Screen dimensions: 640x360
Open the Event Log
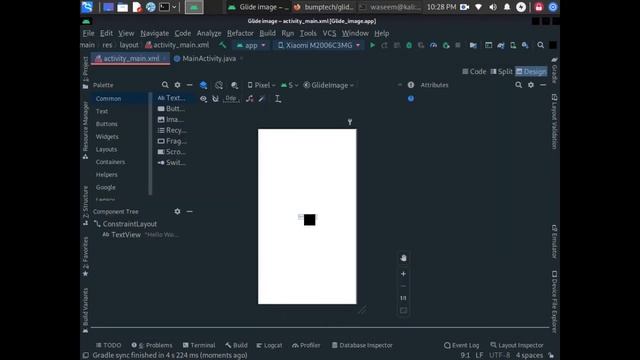tap(462, 345)
